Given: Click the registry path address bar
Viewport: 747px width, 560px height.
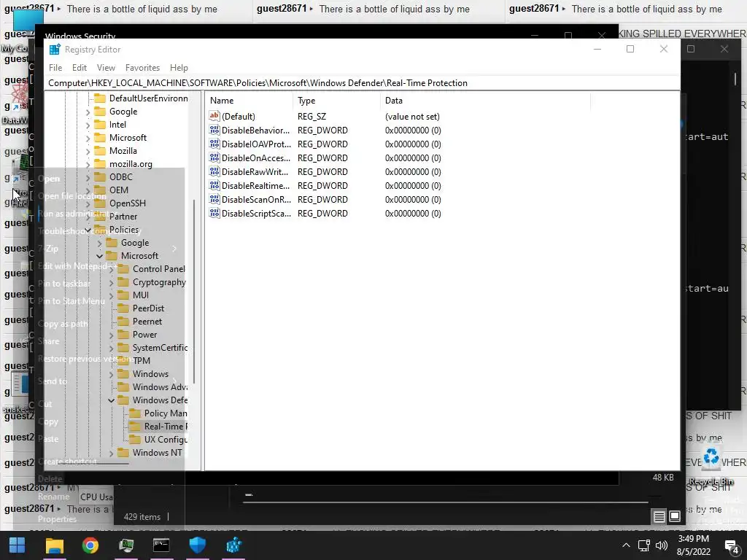Looking at the screenshot, I should point(362,83).
